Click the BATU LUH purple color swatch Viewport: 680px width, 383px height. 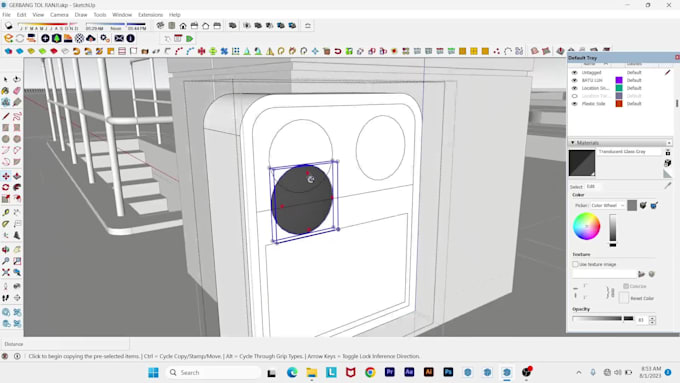(619, 80)
